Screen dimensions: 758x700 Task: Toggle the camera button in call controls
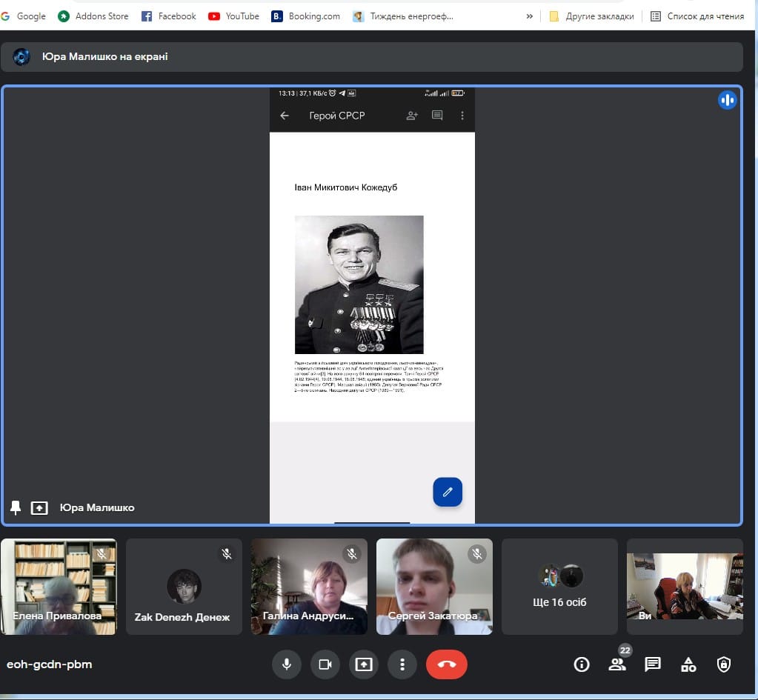[325, 664]
